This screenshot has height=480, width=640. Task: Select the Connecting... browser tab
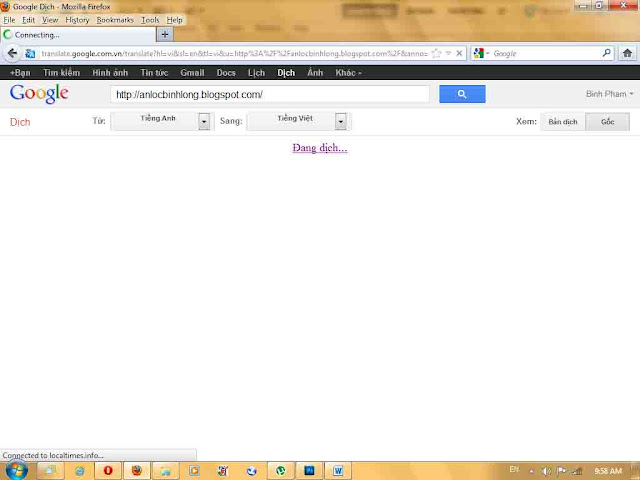click(x=78, y=35)
